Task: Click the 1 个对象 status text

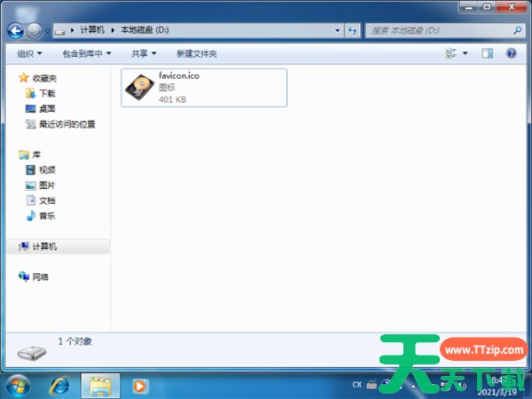Action: tap(75, 341)
